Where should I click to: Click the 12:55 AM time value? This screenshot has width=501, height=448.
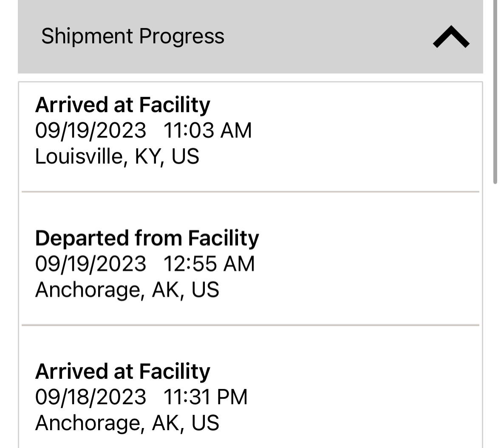click(x=209, y=264)
